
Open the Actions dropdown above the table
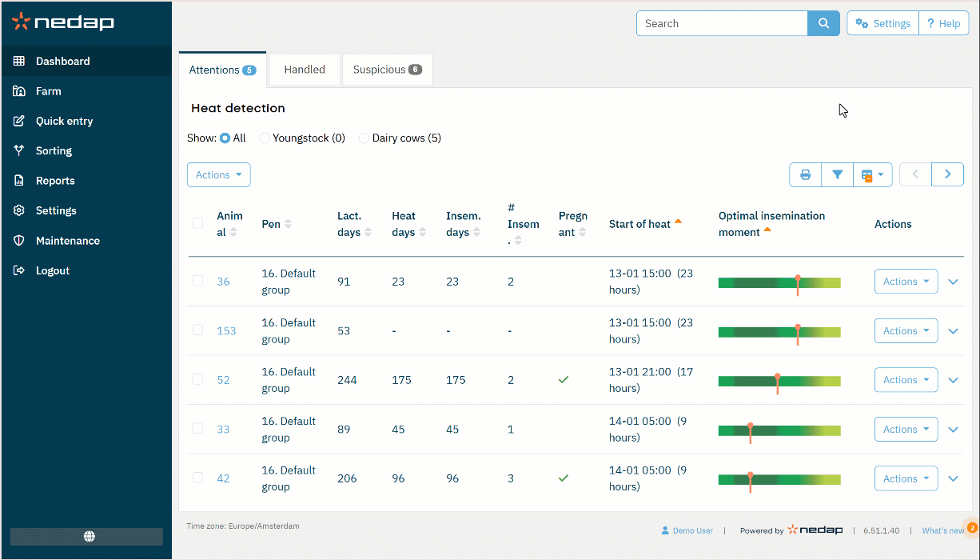click(218, 175)
